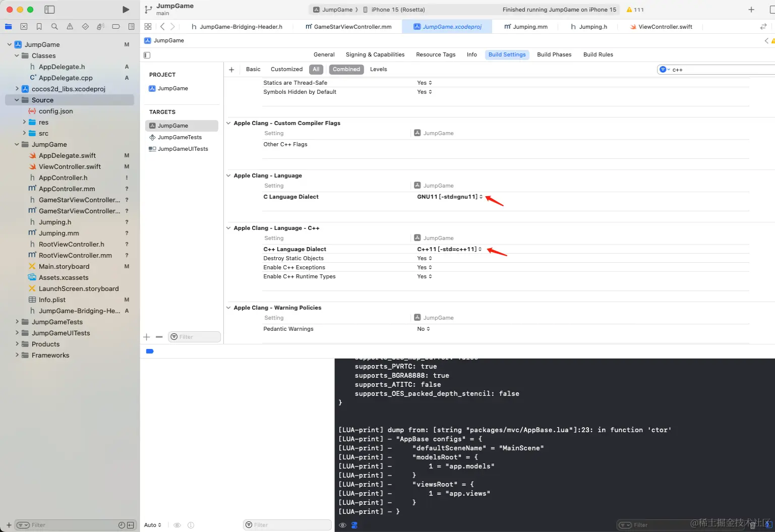Click the Quick Look eye icon in variables view
775x532 pixels.
point(177,525)
